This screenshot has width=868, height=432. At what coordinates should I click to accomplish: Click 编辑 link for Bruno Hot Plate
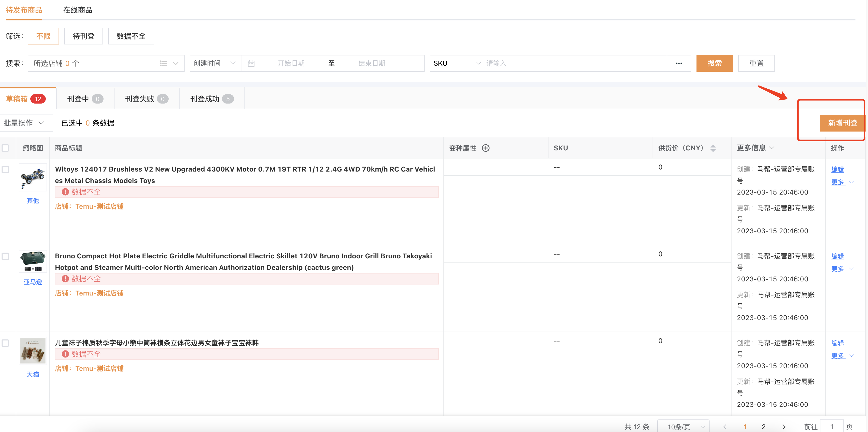pos(837,257)
